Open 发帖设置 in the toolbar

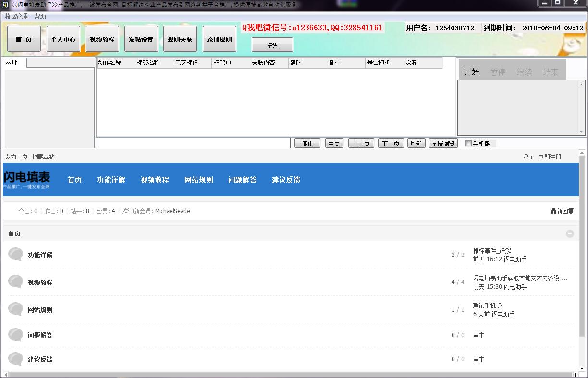tap(141, 39)
